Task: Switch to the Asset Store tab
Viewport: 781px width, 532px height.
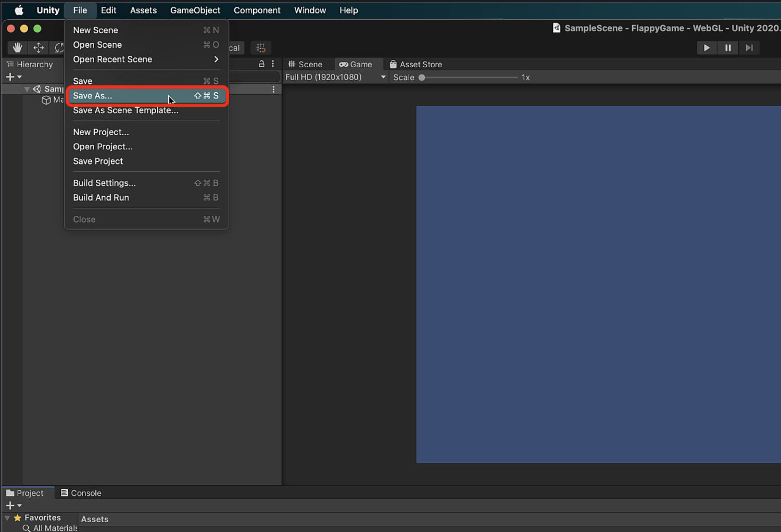Action: [x=416, y=65]
